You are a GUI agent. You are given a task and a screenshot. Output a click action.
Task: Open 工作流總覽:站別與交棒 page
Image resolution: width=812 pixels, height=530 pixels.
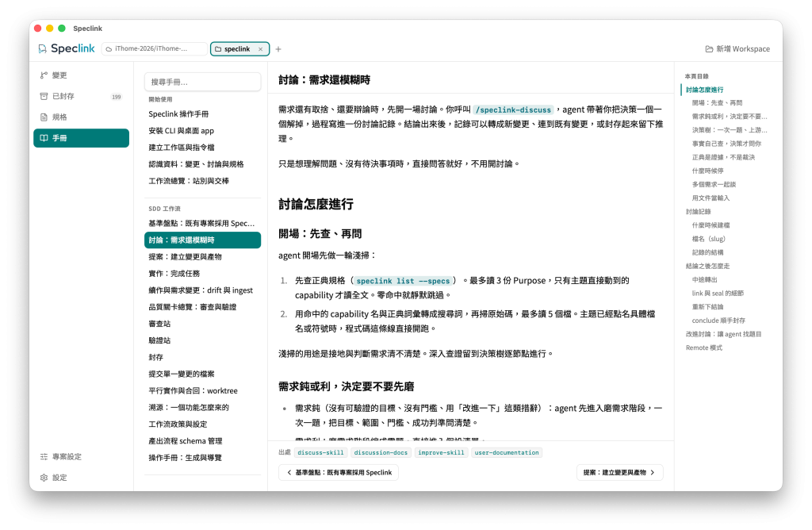202,181
